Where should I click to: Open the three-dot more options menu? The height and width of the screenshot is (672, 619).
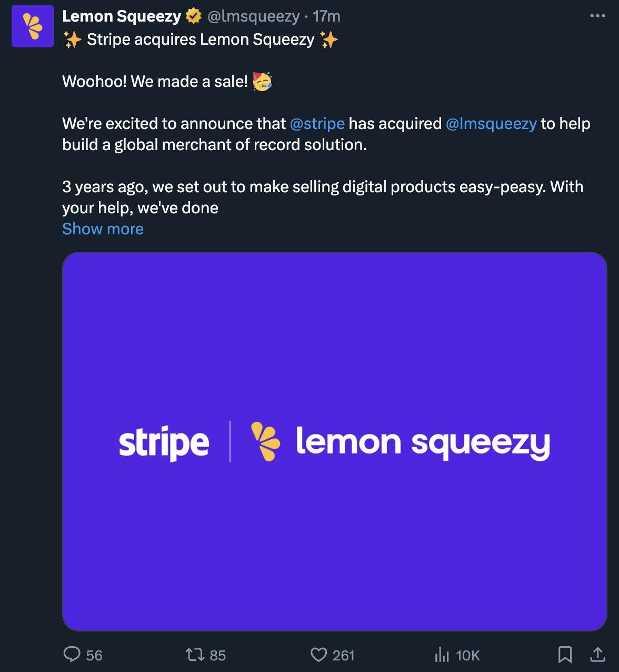tap(597, 16)
